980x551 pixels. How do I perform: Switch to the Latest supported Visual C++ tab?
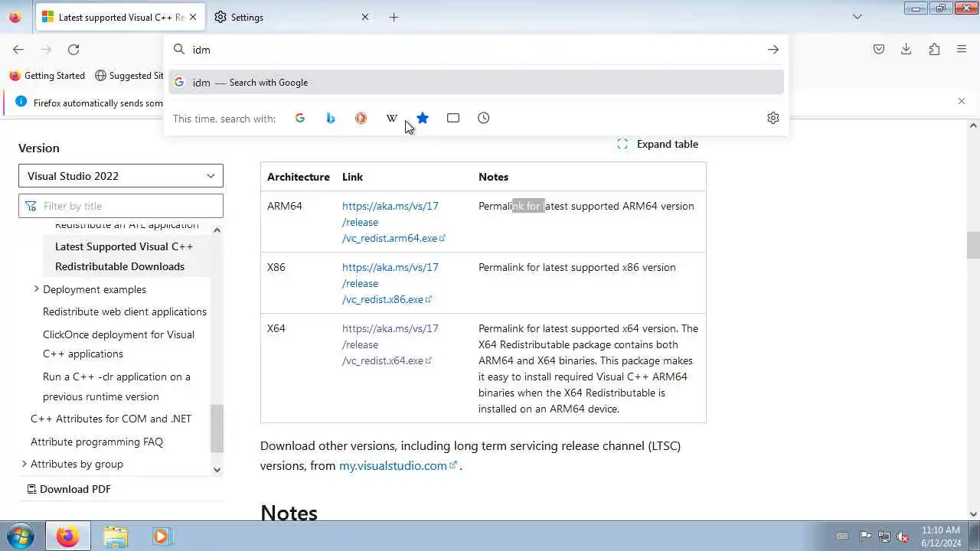120,17
